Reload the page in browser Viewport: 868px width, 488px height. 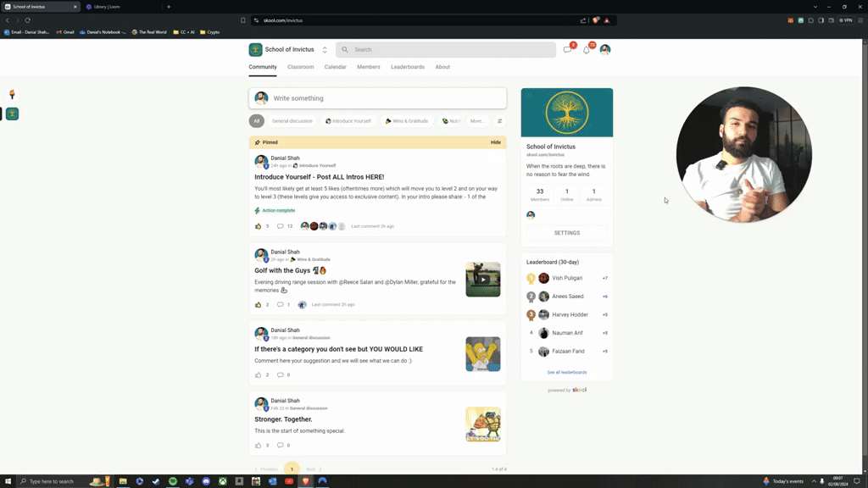(28, 20)
